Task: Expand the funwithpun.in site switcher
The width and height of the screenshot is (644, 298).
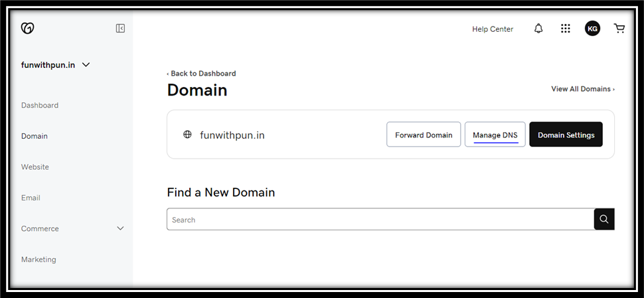Action: [86, 65]
